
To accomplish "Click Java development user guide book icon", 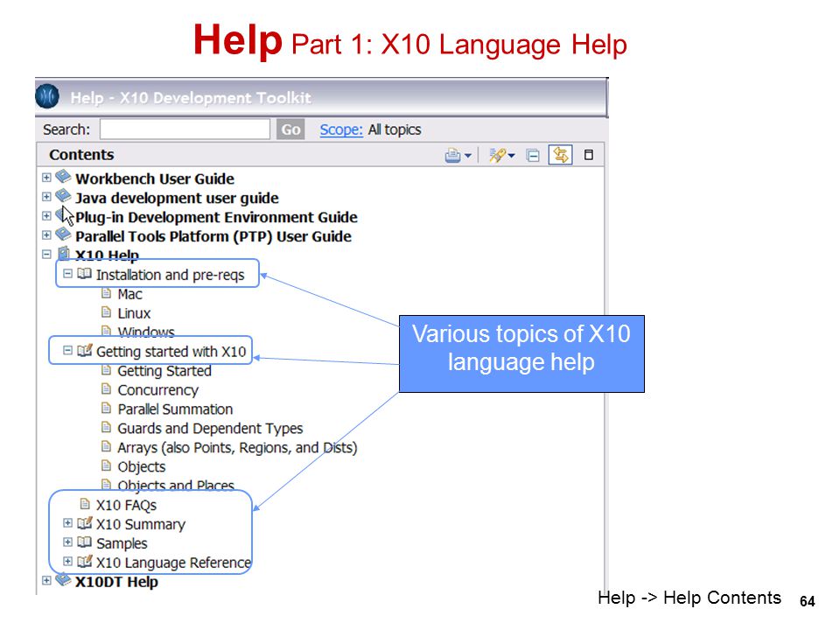I will (x=63, y=195).
